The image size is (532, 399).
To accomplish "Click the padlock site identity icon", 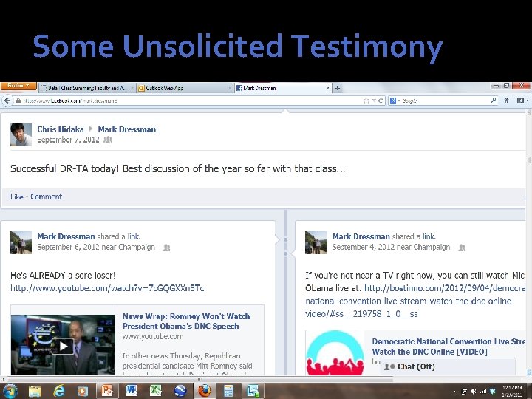I will point(18,100).
